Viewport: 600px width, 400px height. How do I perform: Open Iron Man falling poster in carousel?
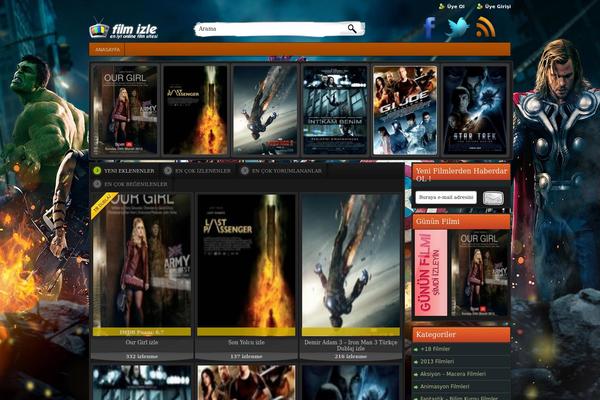(265, 110)
